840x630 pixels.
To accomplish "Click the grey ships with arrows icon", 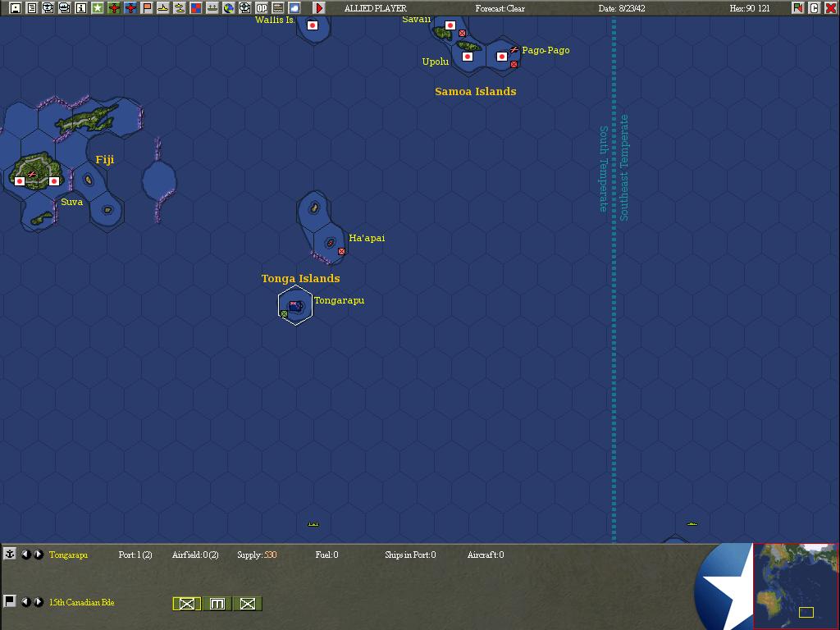I will (x=212, y=8).
